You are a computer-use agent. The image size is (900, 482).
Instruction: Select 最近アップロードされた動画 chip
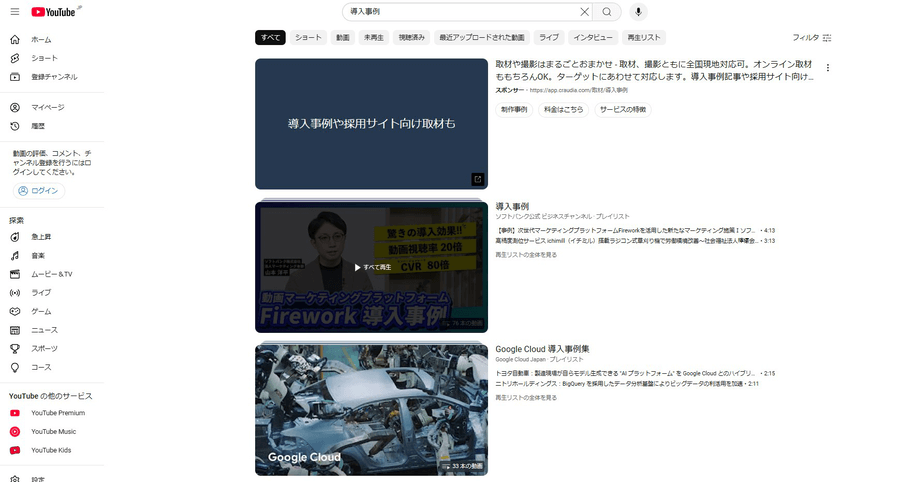(482, 38)
